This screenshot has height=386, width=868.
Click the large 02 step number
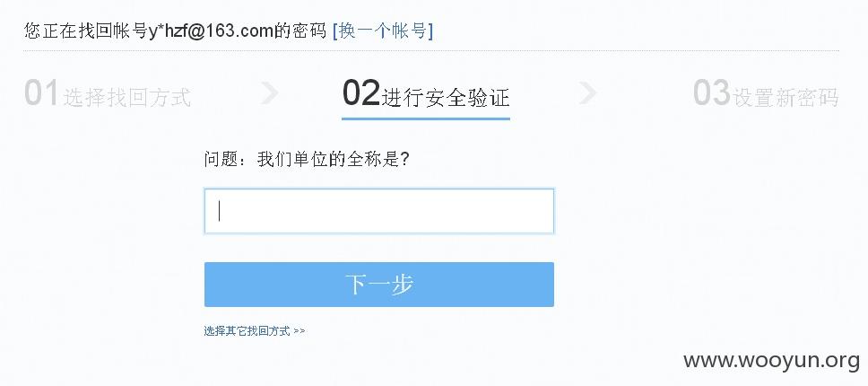click(361, 92)
